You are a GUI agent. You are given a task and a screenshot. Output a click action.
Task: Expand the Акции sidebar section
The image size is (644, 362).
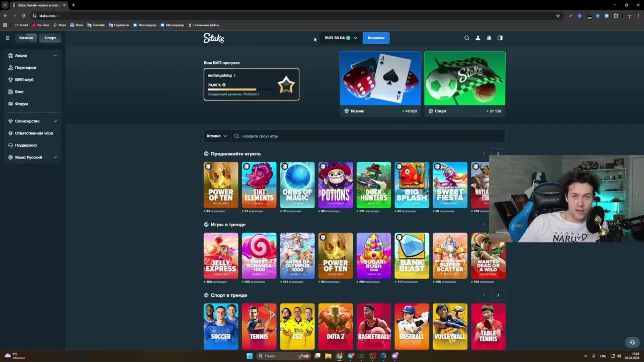(33, 55)
